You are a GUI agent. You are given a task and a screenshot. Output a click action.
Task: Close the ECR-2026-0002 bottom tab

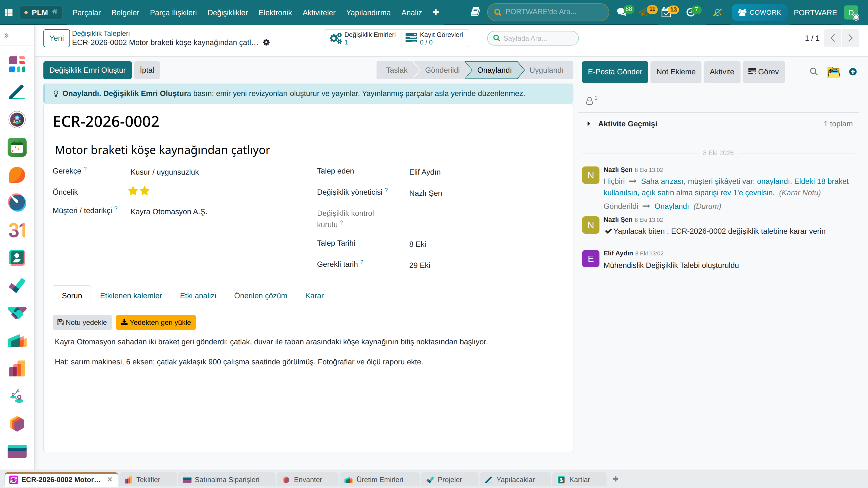click(x=110, y=479)
